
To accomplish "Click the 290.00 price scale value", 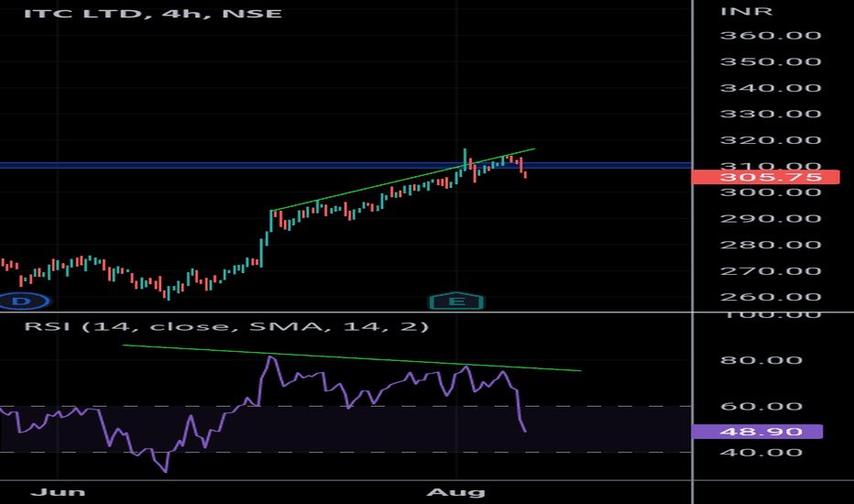I will click(771, 218).
